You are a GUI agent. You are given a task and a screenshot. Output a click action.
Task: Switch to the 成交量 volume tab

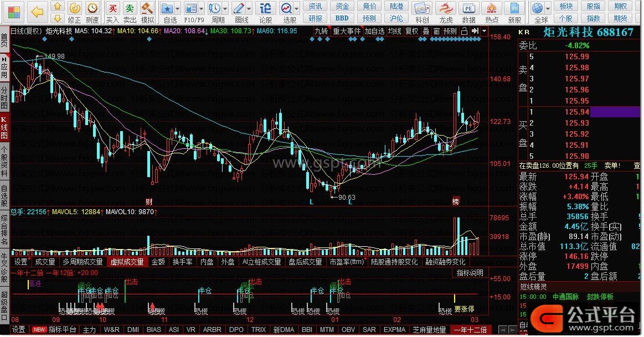[x=45, y=262]
